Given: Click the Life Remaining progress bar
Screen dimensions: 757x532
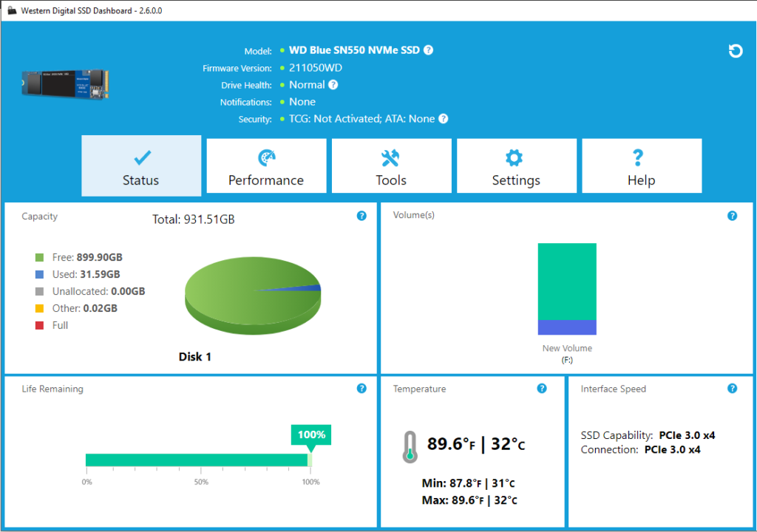Looking at the screenshot, I should click(198, 460).
